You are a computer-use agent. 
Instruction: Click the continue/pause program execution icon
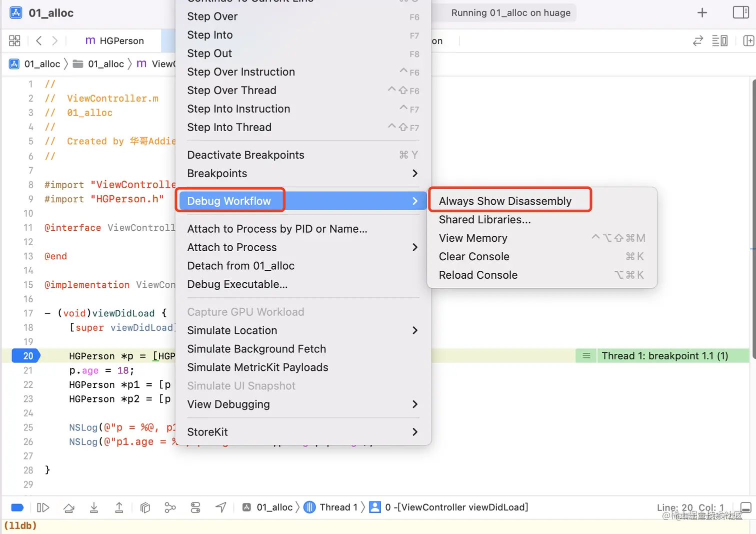pos(43,507)
